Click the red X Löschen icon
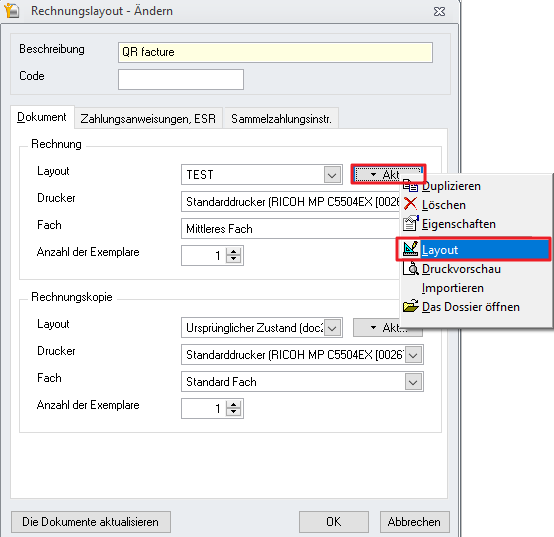Viewport: 554px width, 537px height. coord(410,204)
